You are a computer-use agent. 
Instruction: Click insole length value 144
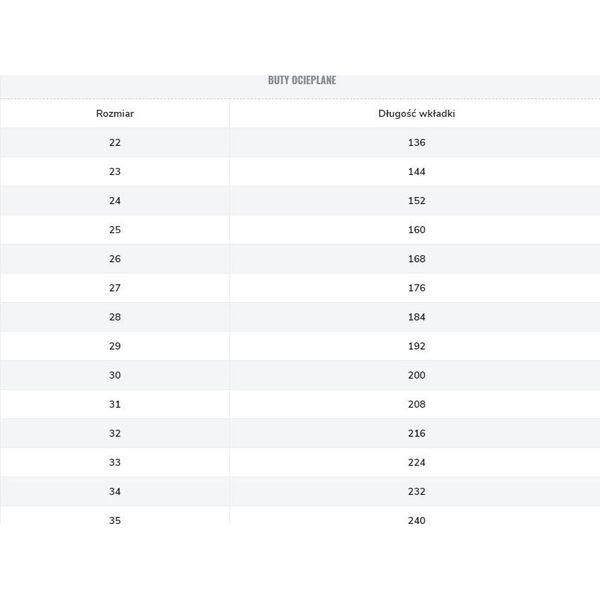pyautogui.click(x=416, y=172)
